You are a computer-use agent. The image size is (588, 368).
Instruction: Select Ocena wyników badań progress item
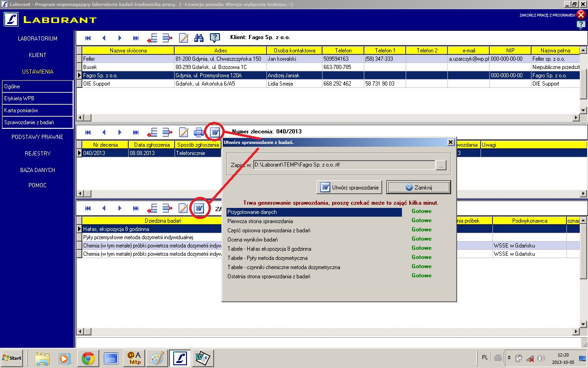click(314, 239)
